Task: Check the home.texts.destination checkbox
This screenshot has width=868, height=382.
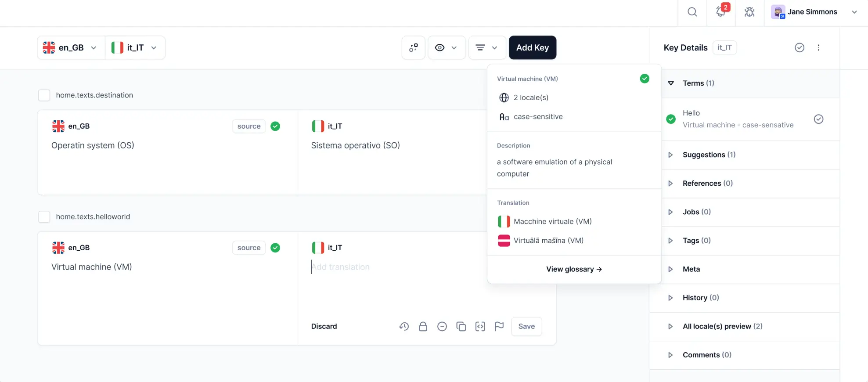Action: [x=44, y=95]
